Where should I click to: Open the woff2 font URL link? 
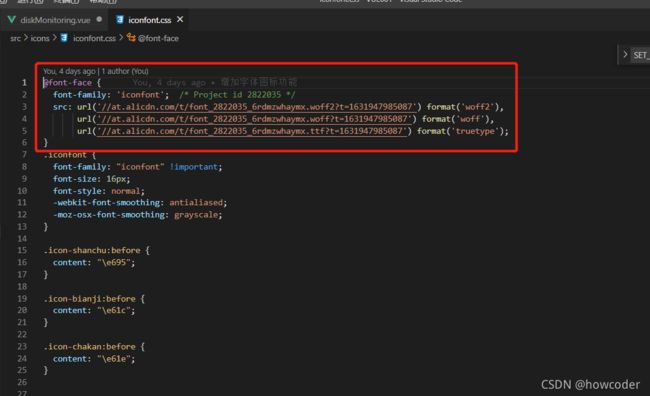(257, 107)
